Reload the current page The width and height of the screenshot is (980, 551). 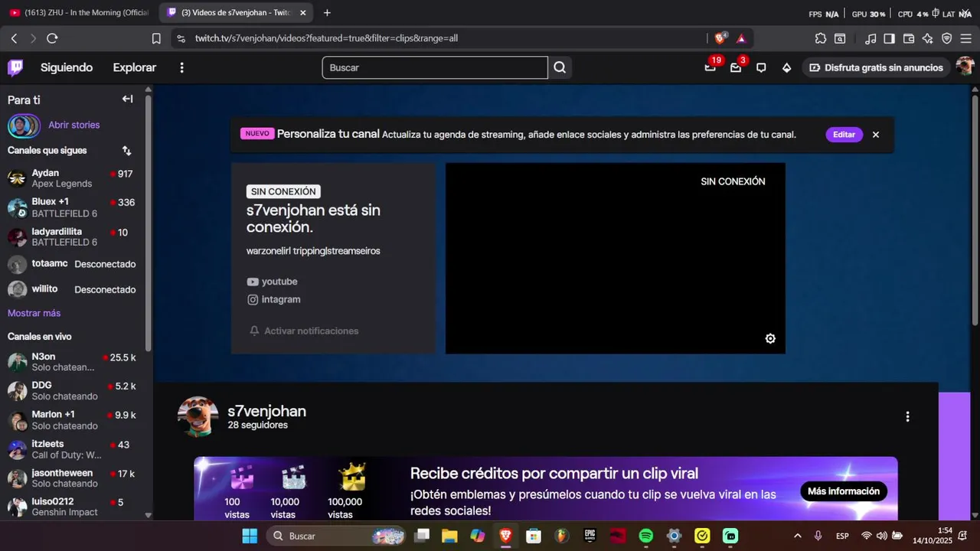(52, 38)
